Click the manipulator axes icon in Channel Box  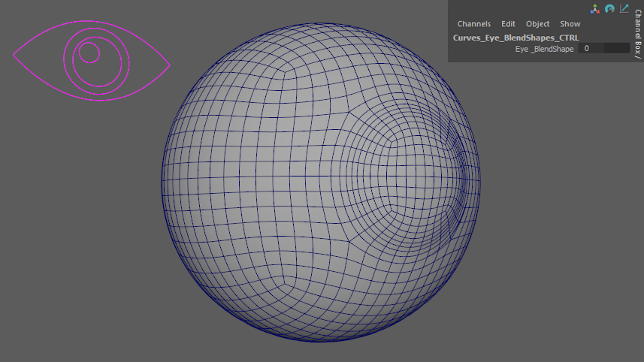[594, 8]
